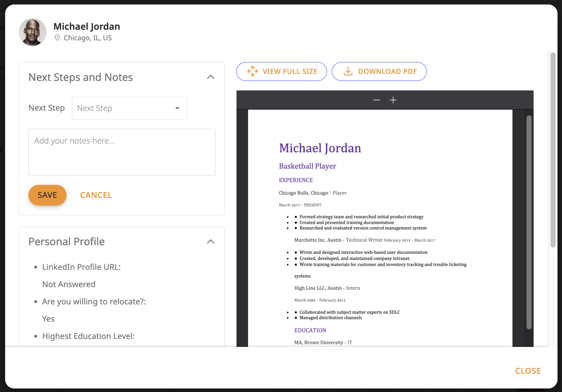Click the VIEW FULL SIZE text label
Image resolution: width=562 pixels, height=392 pixels.
click(x=290, y=71)
